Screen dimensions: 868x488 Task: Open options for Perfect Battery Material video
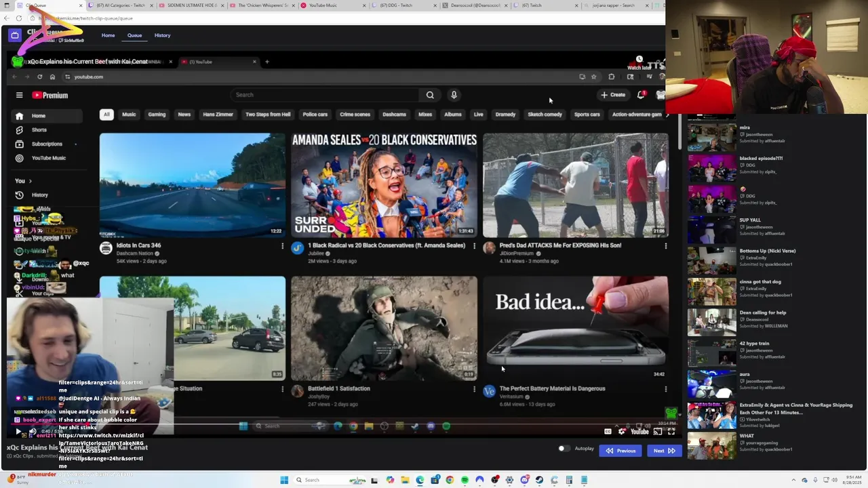pos(665,389)
